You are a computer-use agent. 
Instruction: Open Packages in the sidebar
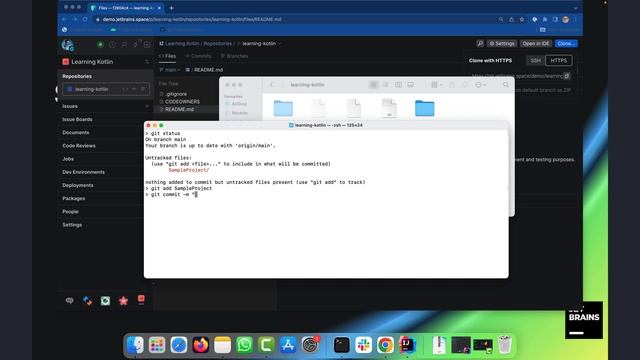pos(73,198)
